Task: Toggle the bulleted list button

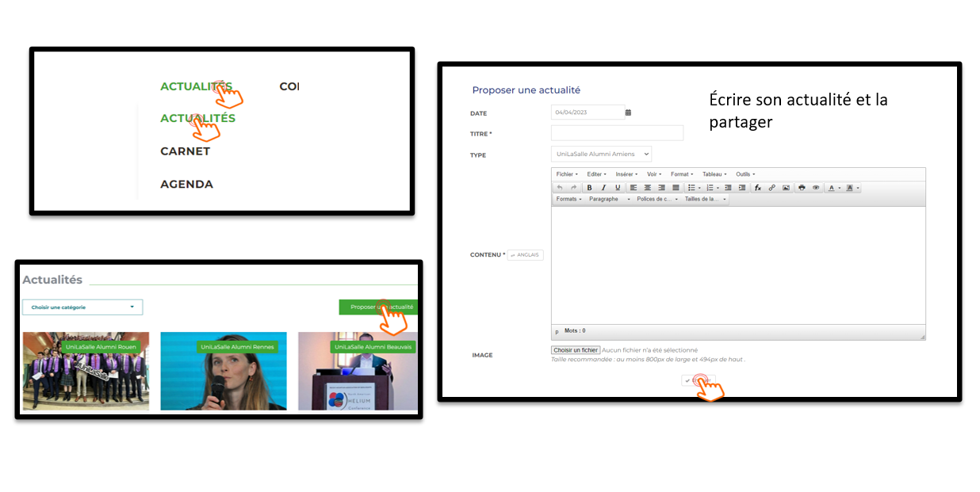Action: tap(691, 188)
